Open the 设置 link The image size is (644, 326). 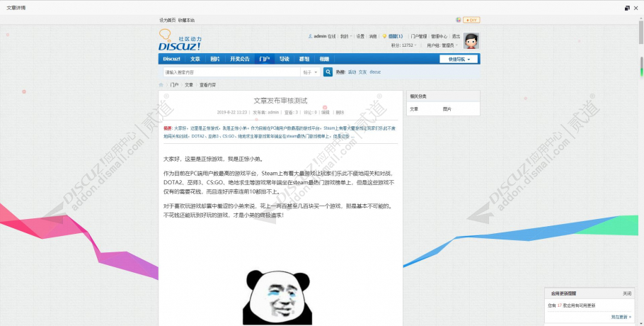tap(360, 36)
